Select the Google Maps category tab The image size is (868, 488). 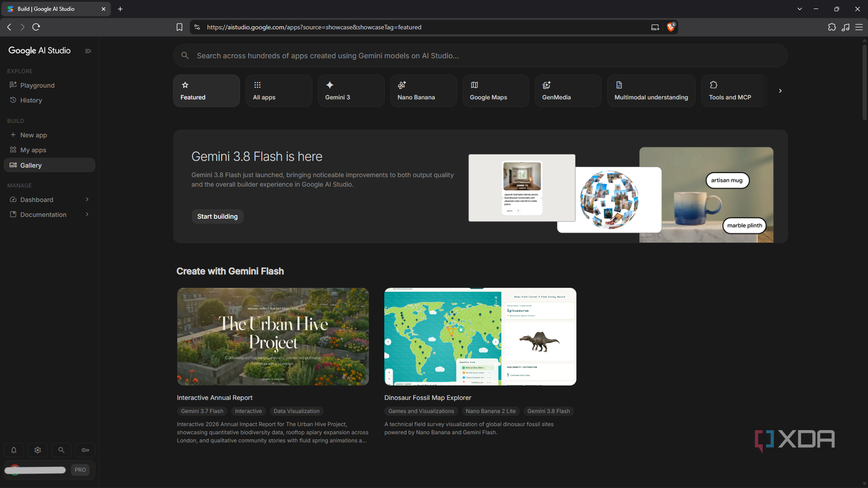coord(496,91)
